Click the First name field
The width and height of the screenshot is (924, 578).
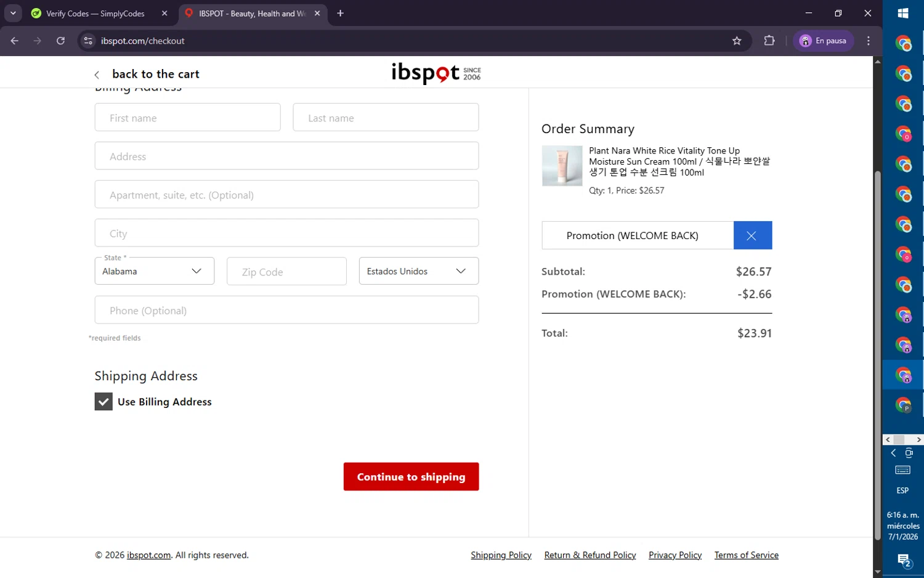(x=188, y=117)
